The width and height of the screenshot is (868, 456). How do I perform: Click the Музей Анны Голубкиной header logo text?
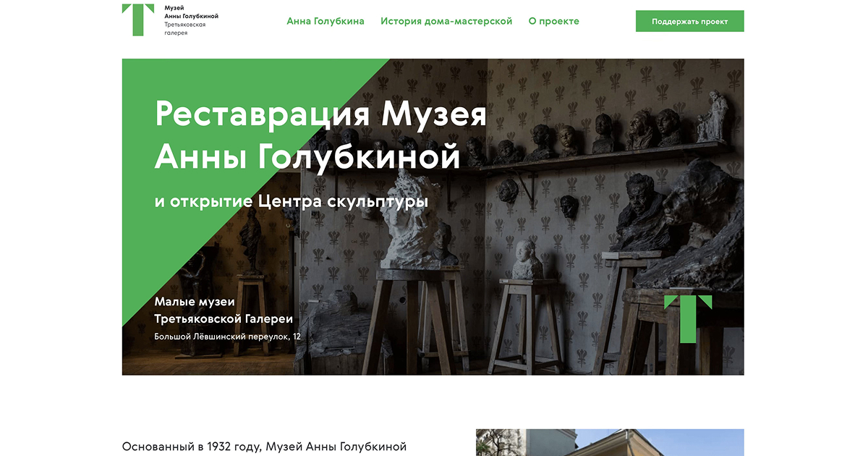(191, 12)
